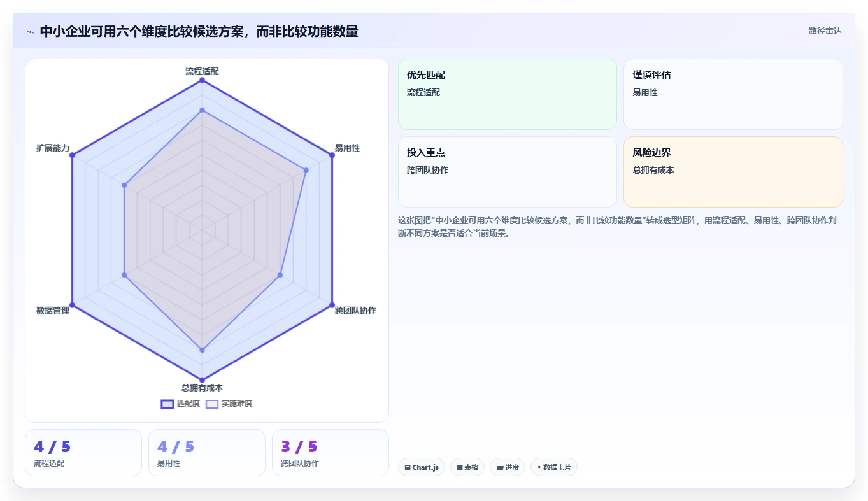Open the 风险边界 card

[733, 172]
